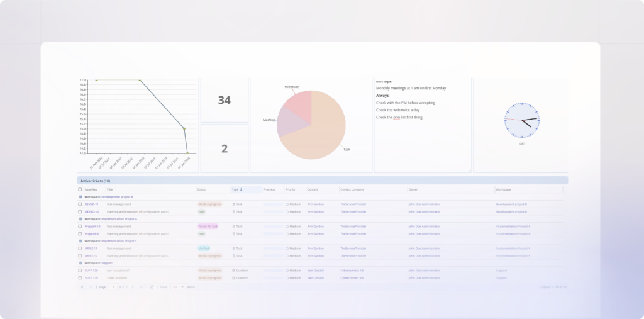Click "Toner problem" ticket title
This screenshot has height=319, width=644.
pyautogui.click(x=116, y=278)
